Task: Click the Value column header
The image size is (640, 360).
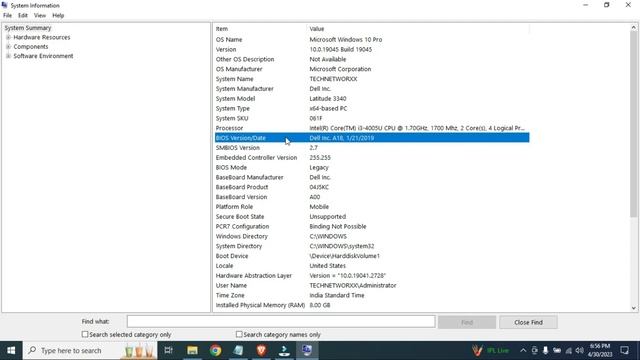Action: coord(418,29)
